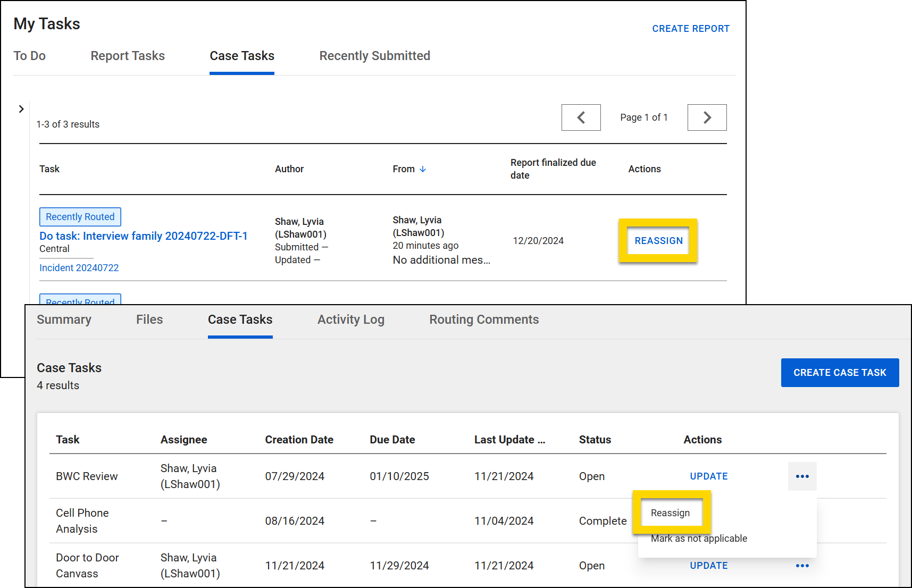Switch to the Files tab
The image size is (912, 588).
[x=149, y=320]
